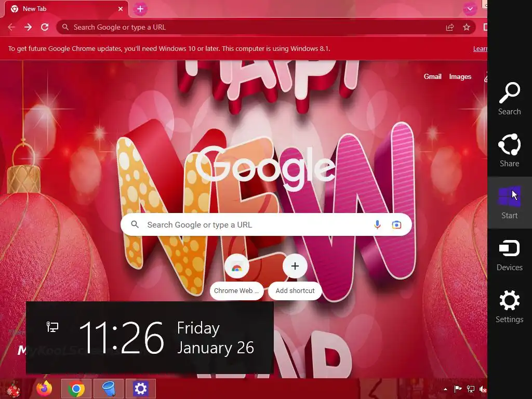This screenshot has height=399, width=532.
Task: Click the magnifier in Google search box
Action: (135, 224)
